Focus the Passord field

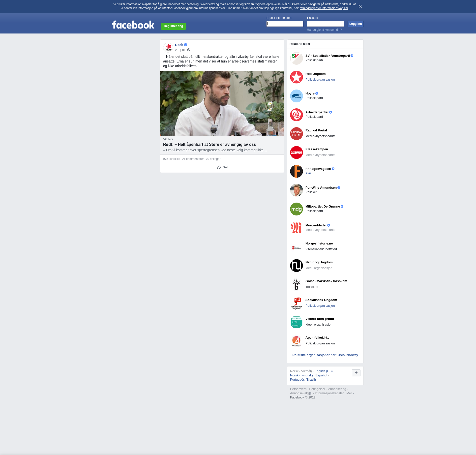click(326, 24)
